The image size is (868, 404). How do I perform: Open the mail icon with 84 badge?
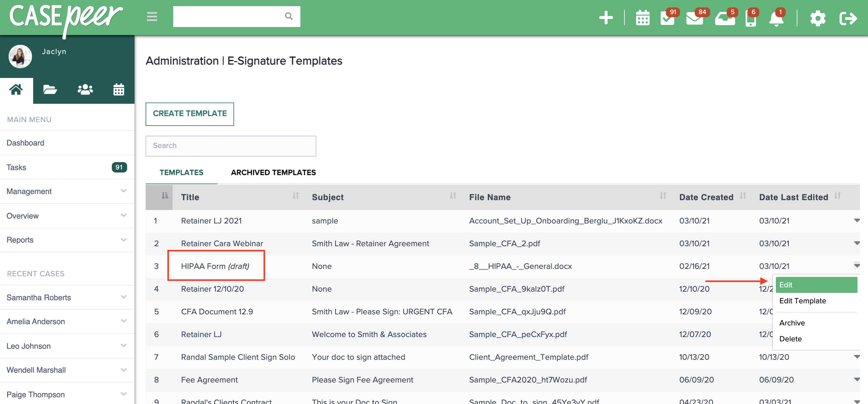click(x=695, y=18)
